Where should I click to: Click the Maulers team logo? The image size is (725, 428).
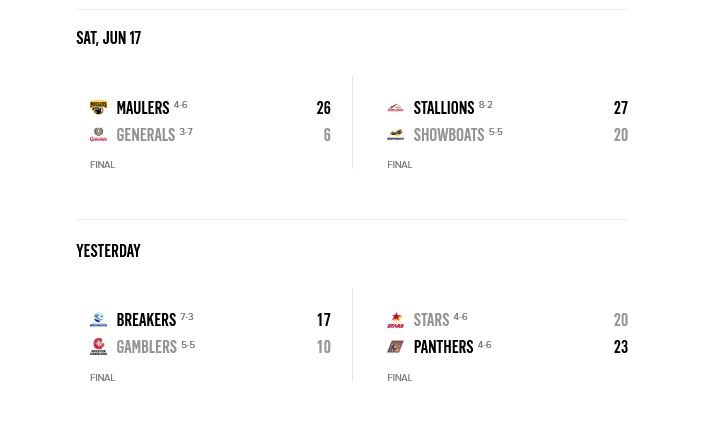coord(98,108)
